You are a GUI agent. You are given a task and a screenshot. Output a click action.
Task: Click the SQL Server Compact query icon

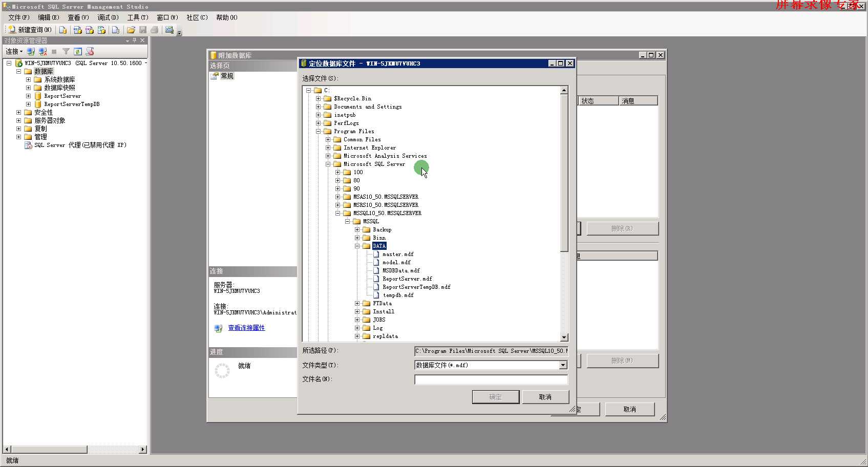click(116, 30)
